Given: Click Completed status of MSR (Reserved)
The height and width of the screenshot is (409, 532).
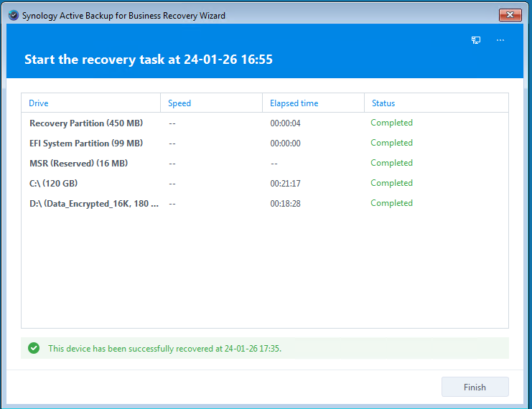Looking at the screenshot, I should click(x=391, y=163).
